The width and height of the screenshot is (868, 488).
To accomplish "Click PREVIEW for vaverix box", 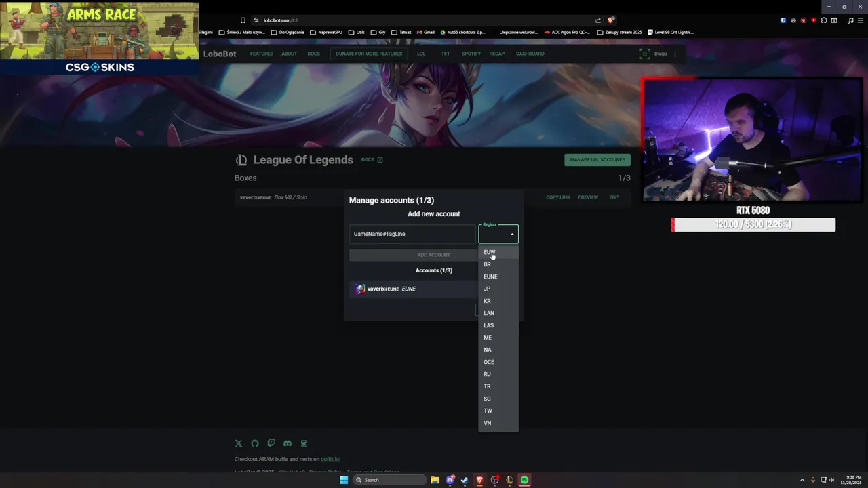I will (x=588, y=197).
